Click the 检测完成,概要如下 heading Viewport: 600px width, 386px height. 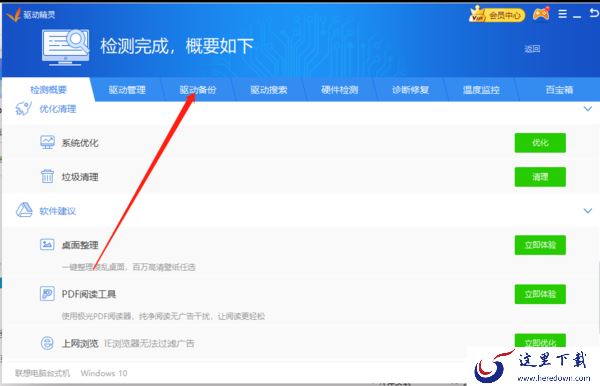(x=177, y=46)
